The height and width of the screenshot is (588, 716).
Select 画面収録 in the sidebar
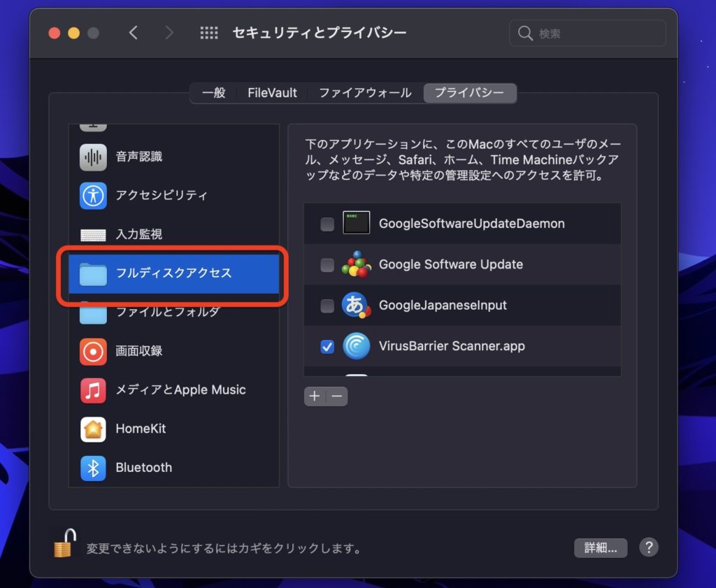pos(173,352)
